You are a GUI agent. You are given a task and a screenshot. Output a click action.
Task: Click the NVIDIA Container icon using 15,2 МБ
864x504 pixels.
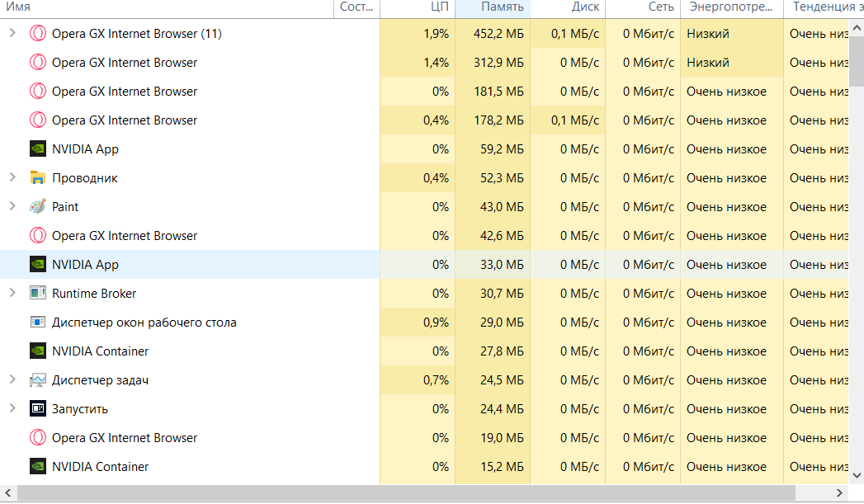pos(37,467)
